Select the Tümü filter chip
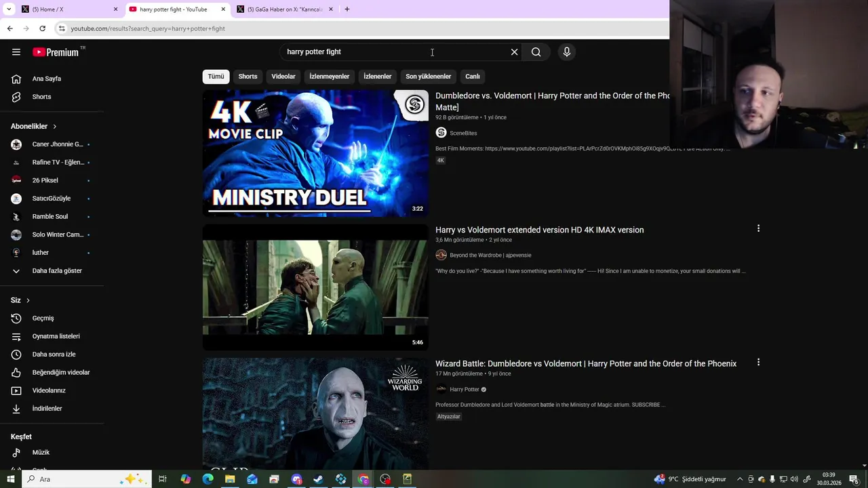The height and width of the screenshot is (488, 868). (x=216, y=77)
